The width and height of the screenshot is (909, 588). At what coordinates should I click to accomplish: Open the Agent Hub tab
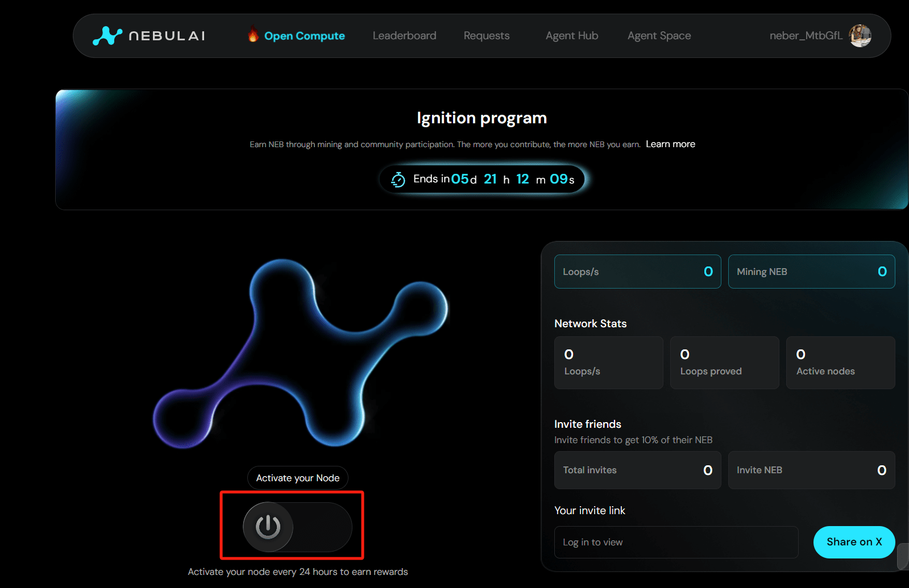pyautogui.click(x=572, y=36)
